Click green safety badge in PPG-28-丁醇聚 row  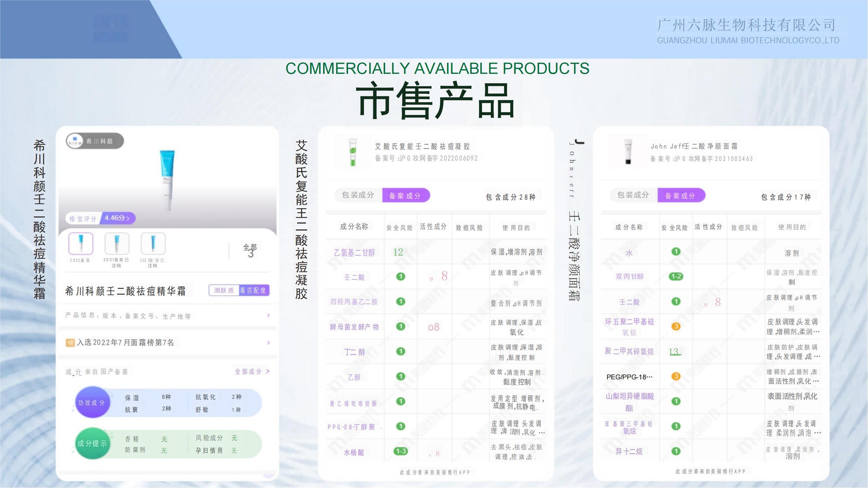401,426
